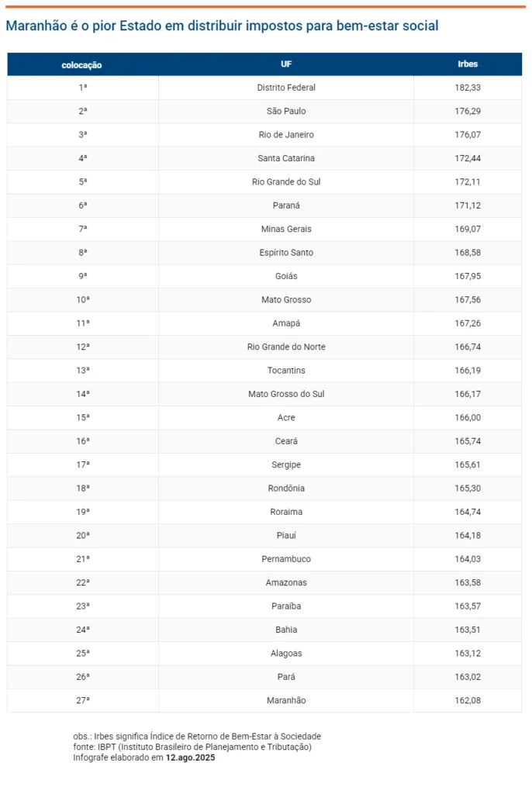Click the 'UF' column header
The image size is (532, 794).
pos(286,64)
